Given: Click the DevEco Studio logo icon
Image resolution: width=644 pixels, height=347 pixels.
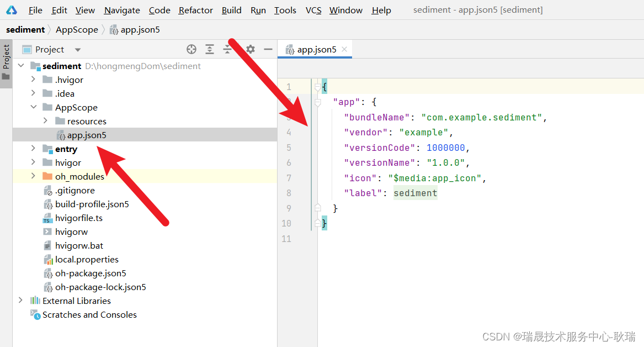Looking at the screenshot, I should [x=12, y=10].
